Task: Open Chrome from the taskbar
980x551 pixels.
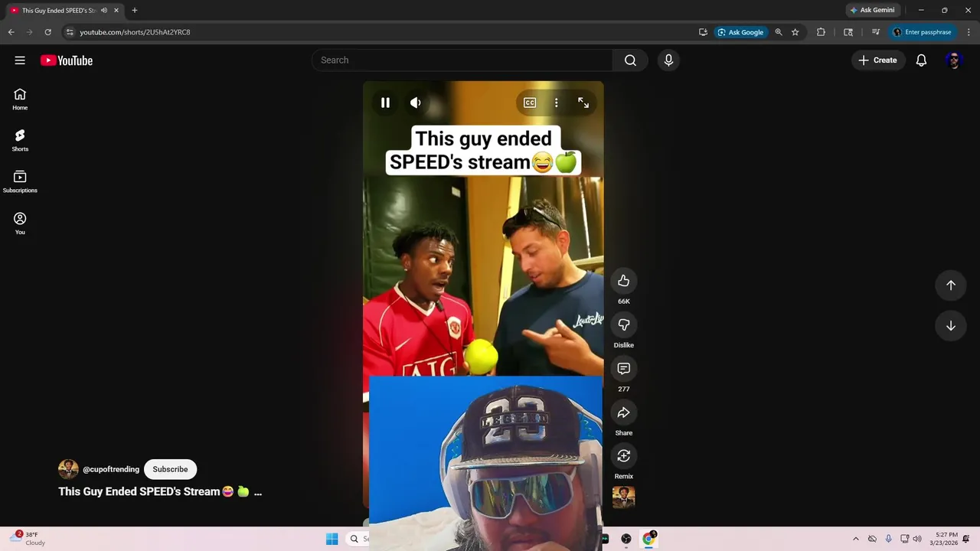Action: click(x=648, y=540)
